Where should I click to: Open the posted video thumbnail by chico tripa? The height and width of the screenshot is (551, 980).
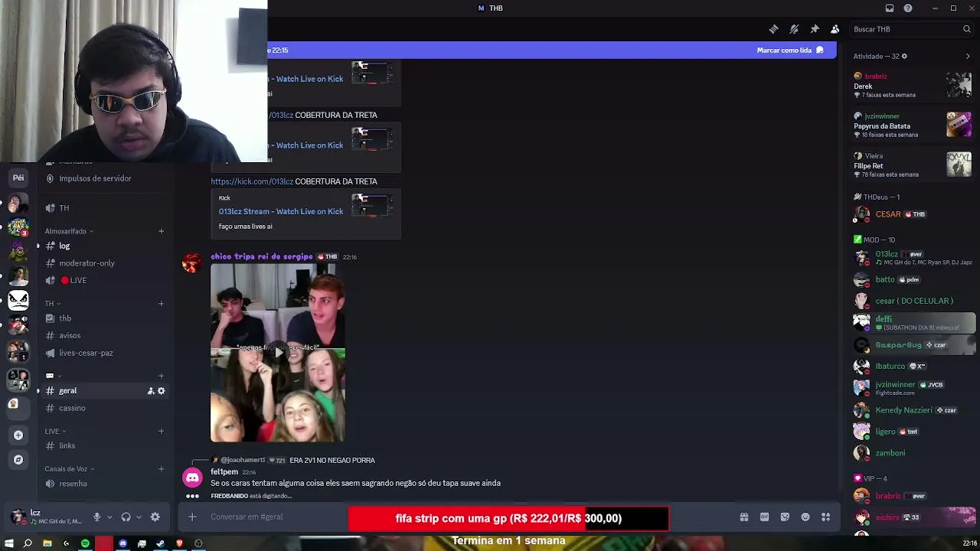click(278, 353)
